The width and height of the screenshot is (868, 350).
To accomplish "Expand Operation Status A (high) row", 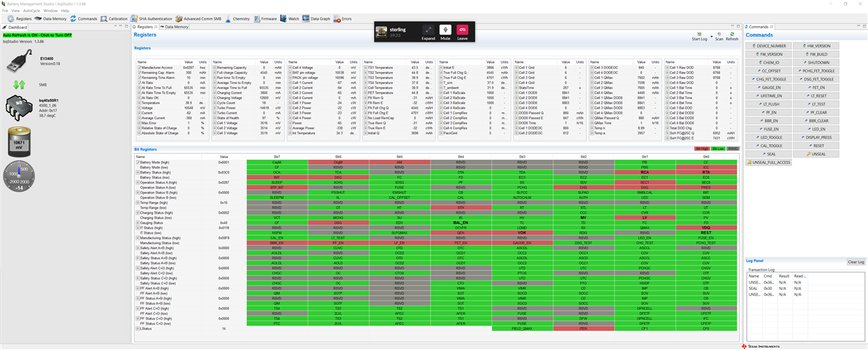I will 137,183.
